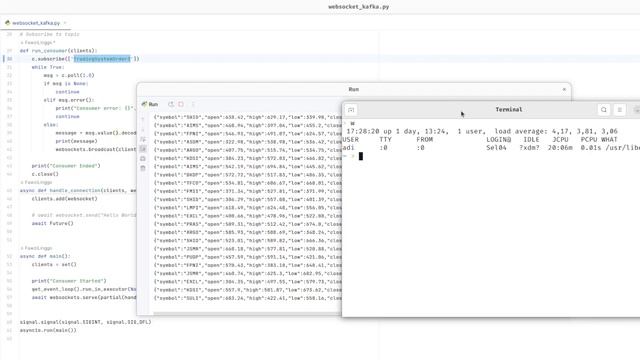
Task: Stop the running process with red stop icon
Action: click(x=181, y=104)
